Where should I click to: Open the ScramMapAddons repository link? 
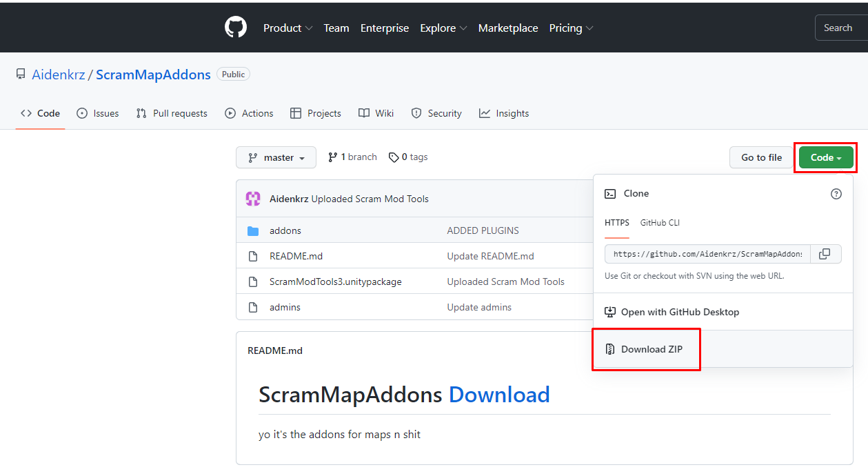[153, 75]
